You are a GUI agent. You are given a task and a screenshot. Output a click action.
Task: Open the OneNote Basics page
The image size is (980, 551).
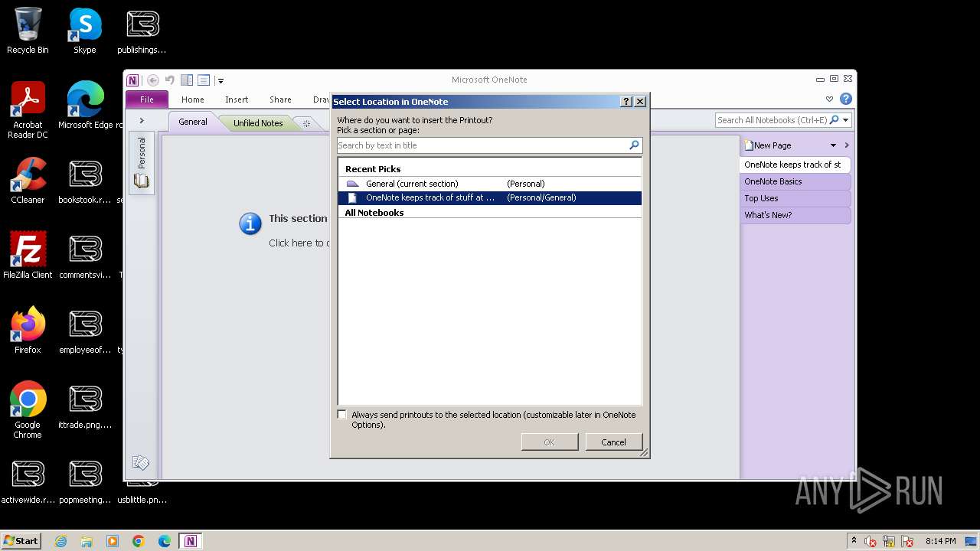(795, 181)
